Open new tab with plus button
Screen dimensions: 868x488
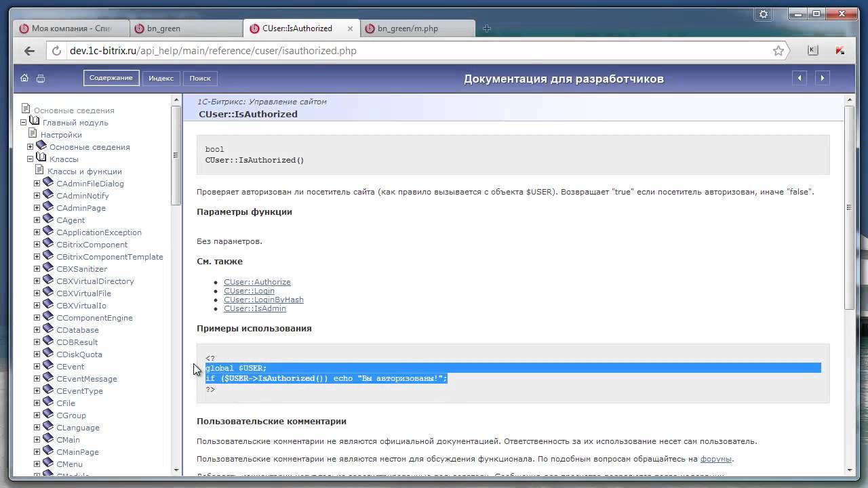pyautogui.click(x=486, y=28)
